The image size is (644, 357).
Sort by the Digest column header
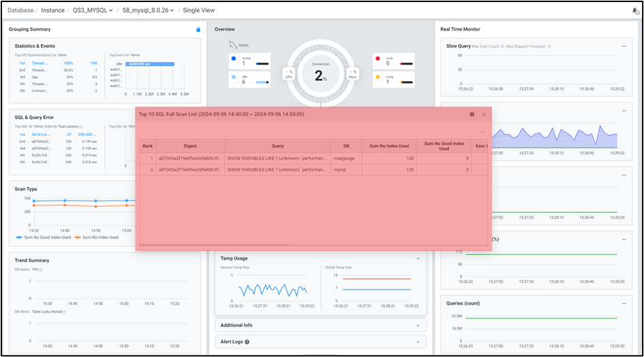pos(190,146)
